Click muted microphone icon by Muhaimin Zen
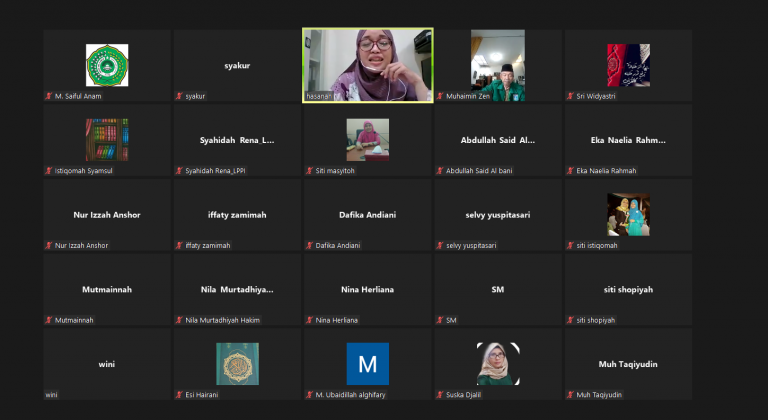This screenshot has width=768, height=420. click(x=440, y=96)
